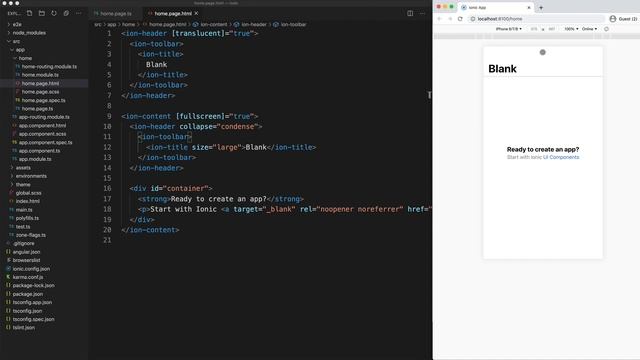Image resolution: width=640 pixels, height=360 pixels.
Task: Open the iPhone device selector dropdown
Action: pos(509,29)
